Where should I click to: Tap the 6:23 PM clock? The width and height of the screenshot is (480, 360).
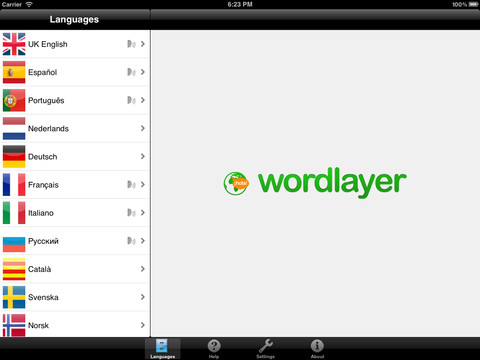coord(240,4)
